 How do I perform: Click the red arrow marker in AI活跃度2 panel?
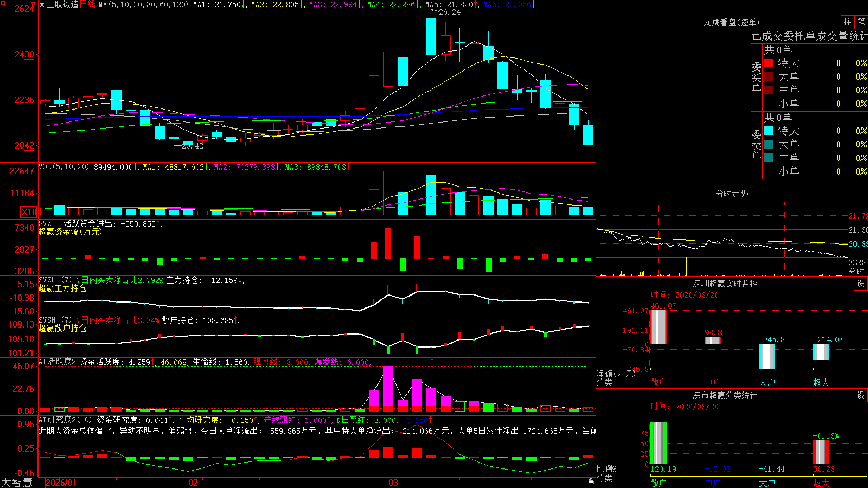pos(432,362)
